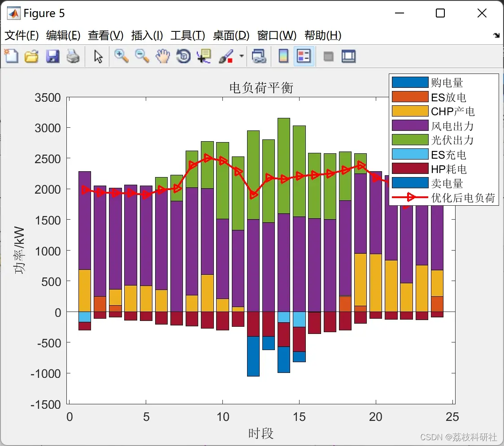This screenshot has width=504, height=446.
Task: Click the dock figure arrow at top right
Action: click(x=497, y=35)
